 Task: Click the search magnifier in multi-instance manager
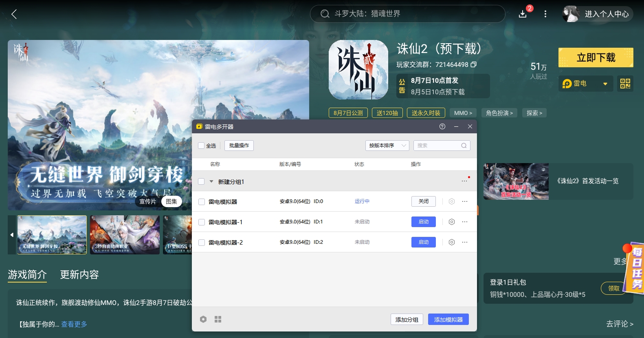point(464,146)
